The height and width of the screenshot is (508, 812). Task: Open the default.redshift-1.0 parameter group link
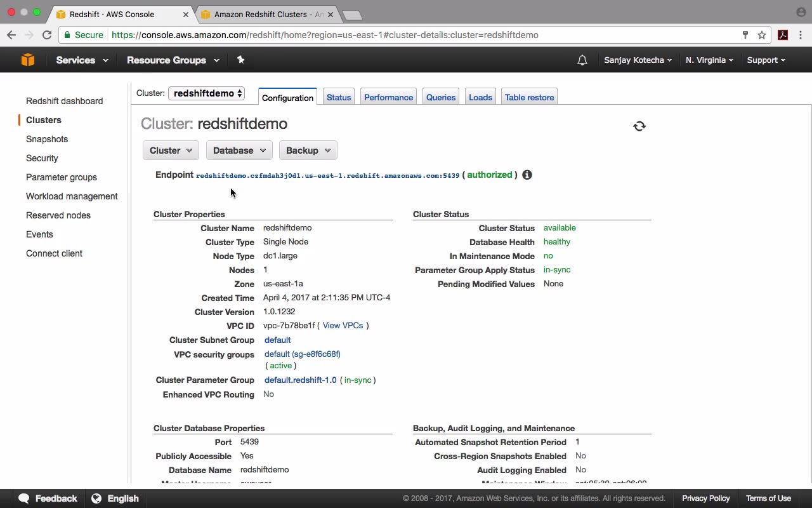tap(300, 380)
